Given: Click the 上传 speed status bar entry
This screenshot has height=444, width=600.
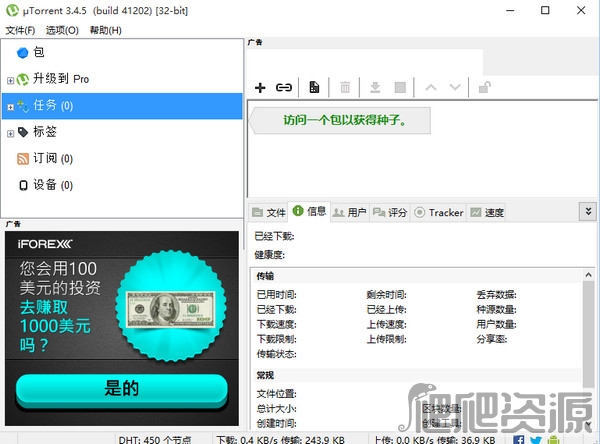Looking at the screenshot, I should (x=435, y=440).
